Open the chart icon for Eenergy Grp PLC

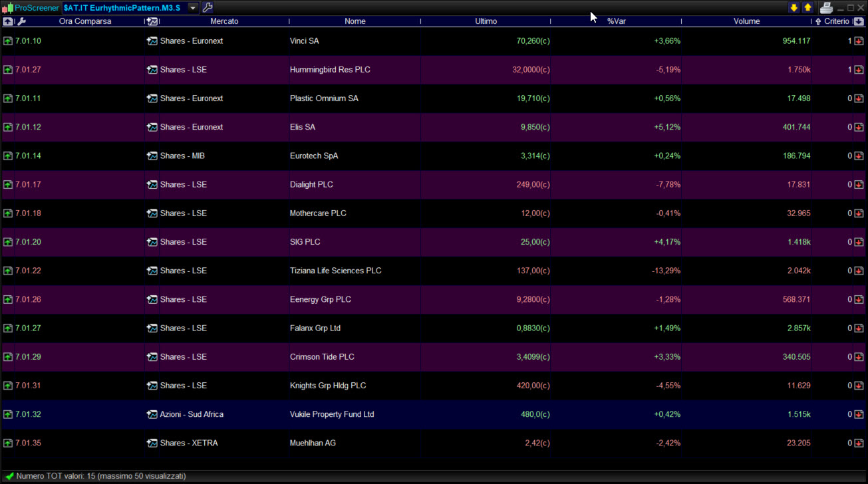point(152,300)
